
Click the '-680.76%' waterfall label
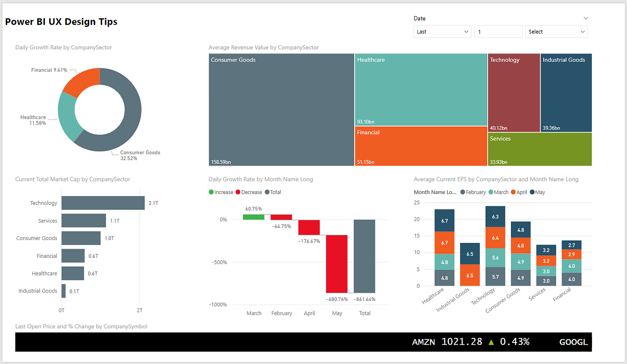337,299
